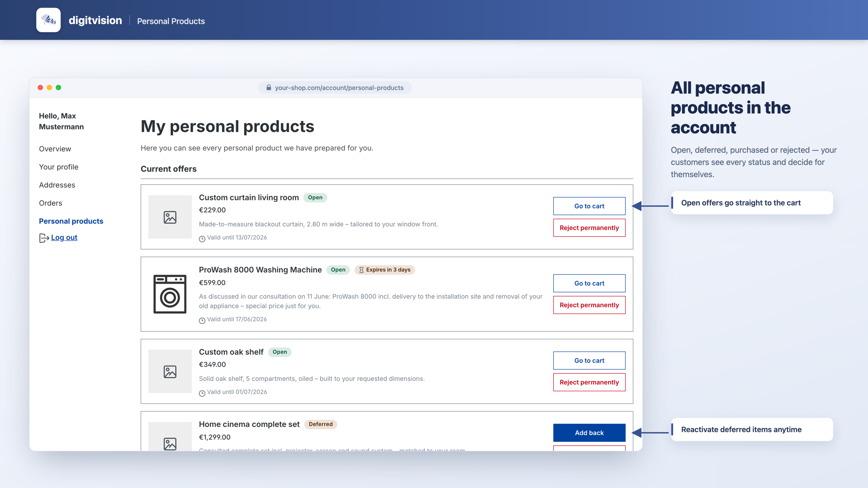Go to cart for Custom oak shelf
Image resolution: width=868 pixels, height=488 pixels.
[x=589, y=361]
